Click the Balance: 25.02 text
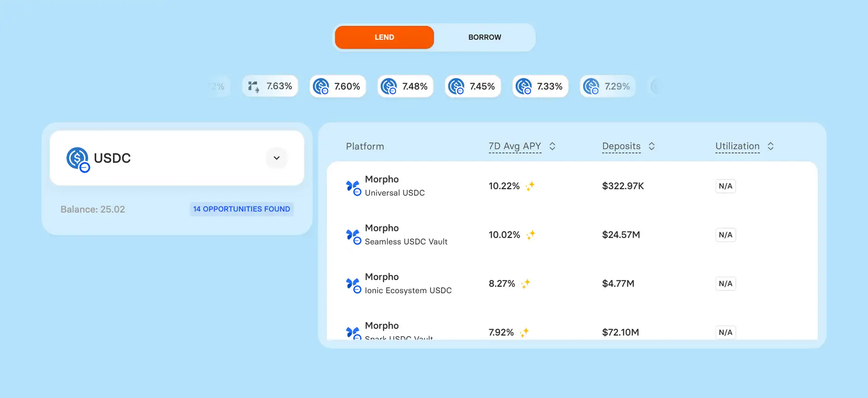Viewport: 868px width, 398px height. point(93,210)
